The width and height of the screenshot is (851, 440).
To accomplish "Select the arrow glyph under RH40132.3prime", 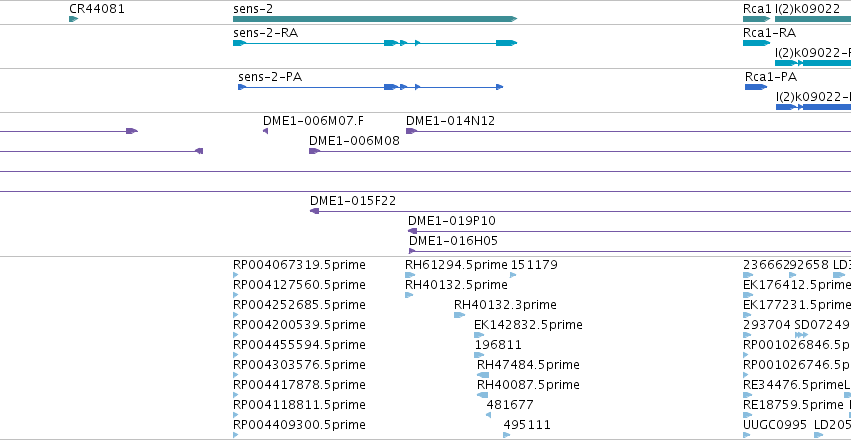I will pyautogui.click(x=460, y=315).
